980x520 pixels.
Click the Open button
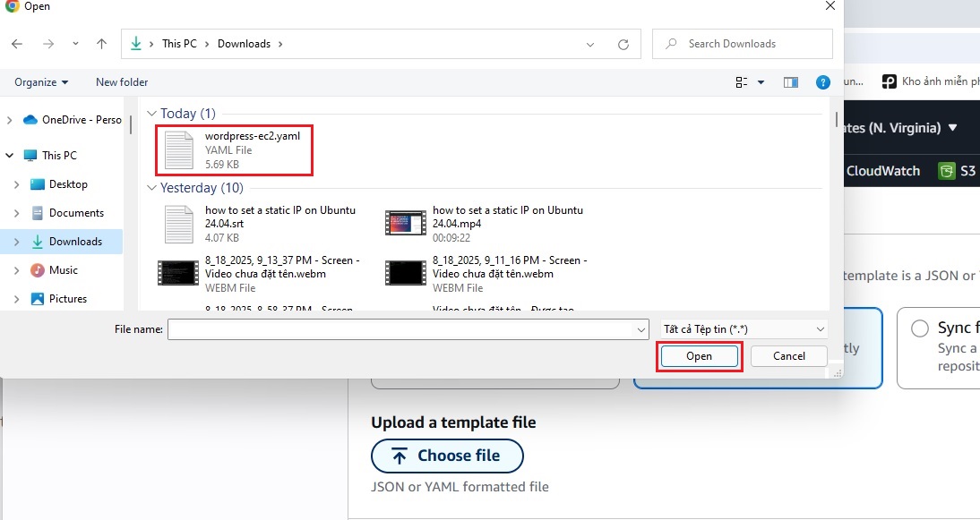click(699, 356)
